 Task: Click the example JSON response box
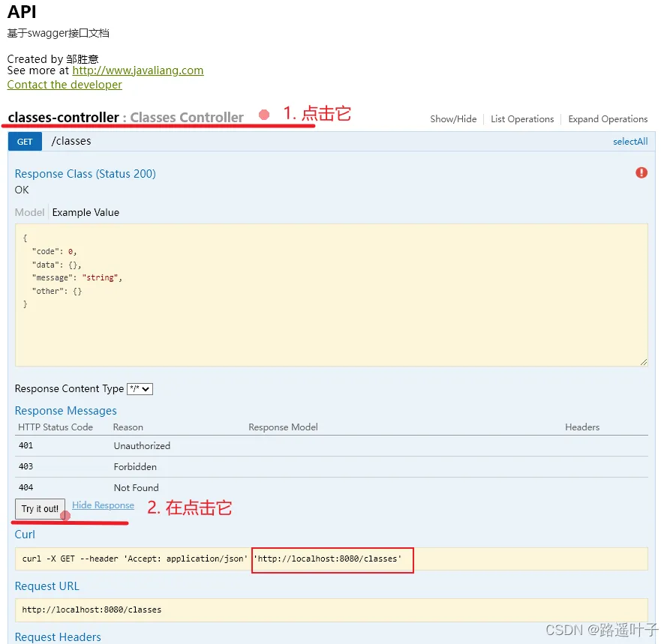[331, 295]
